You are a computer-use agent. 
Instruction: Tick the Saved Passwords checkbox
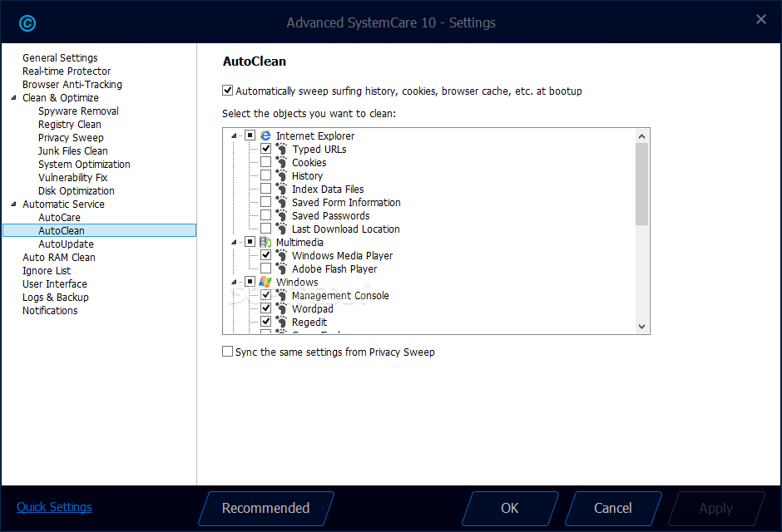(266, 215)
